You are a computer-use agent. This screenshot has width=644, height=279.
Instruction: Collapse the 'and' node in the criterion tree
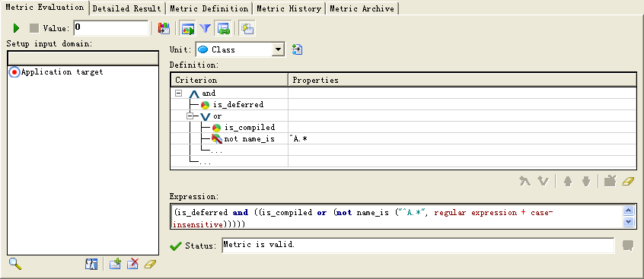(178, 94)
